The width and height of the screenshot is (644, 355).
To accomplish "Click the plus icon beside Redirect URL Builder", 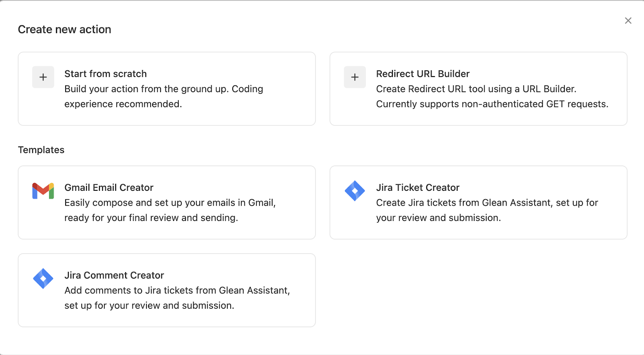I will (x=354, y=77).
